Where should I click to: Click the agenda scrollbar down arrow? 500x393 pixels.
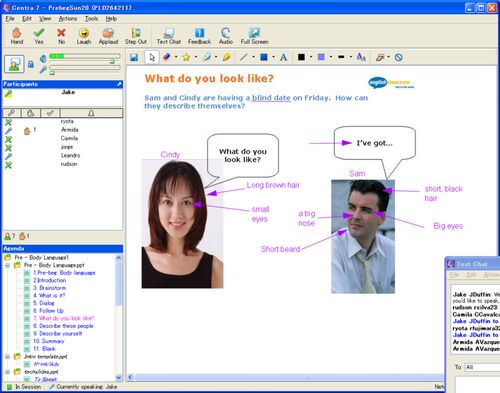[x=119, y=377]
